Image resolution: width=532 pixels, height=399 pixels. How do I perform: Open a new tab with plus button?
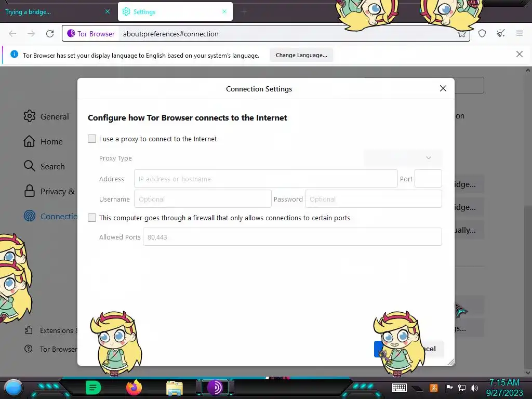tap(244, 12)
